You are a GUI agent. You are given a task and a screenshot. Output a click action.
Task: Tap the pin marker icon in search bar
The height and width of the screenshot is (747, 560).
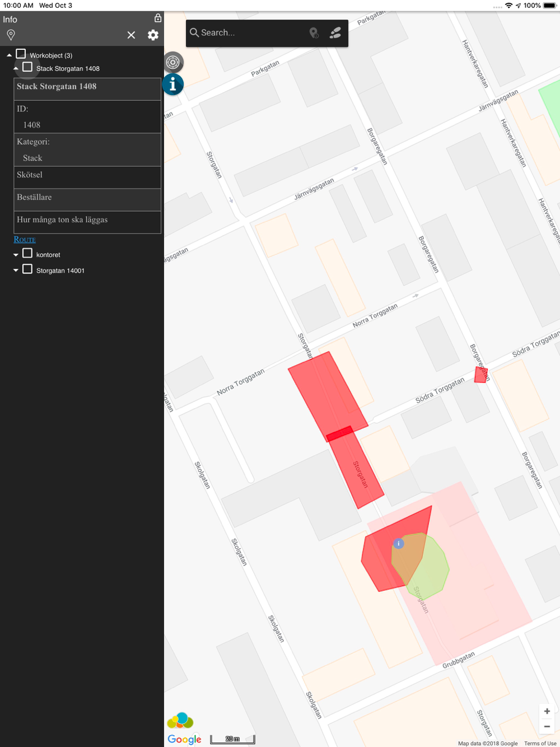pos(314,33)
